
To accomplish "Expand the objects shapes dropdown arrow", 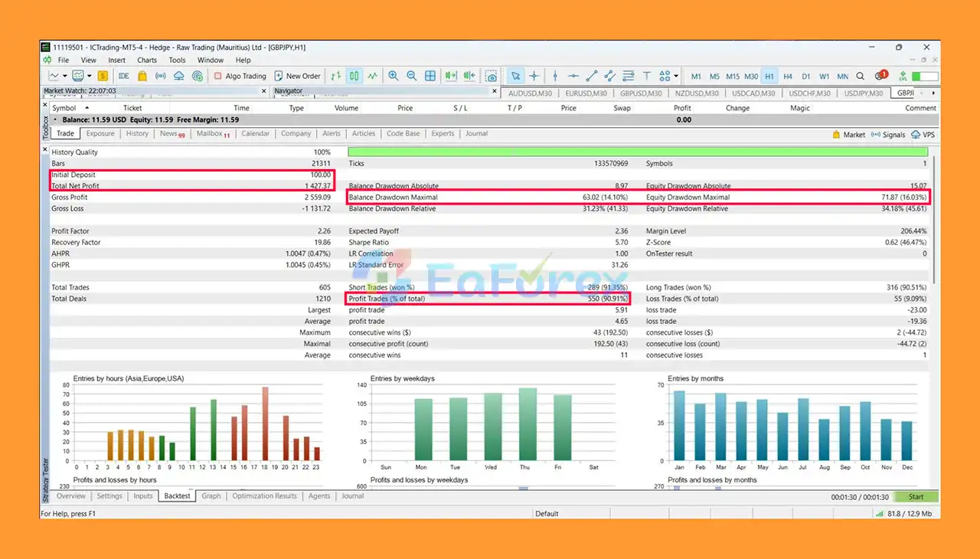I will 675,76.
